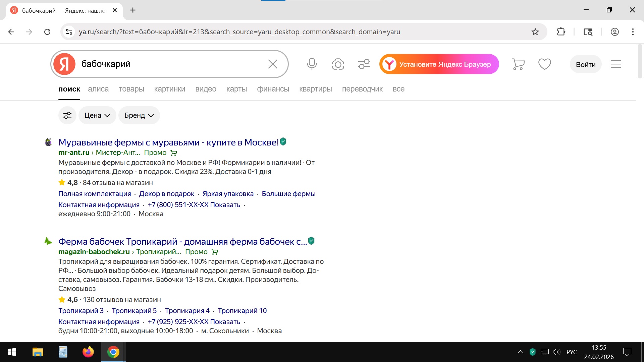
Task: Expand the Бренд brand dropdown
Action: pos(139,115)
